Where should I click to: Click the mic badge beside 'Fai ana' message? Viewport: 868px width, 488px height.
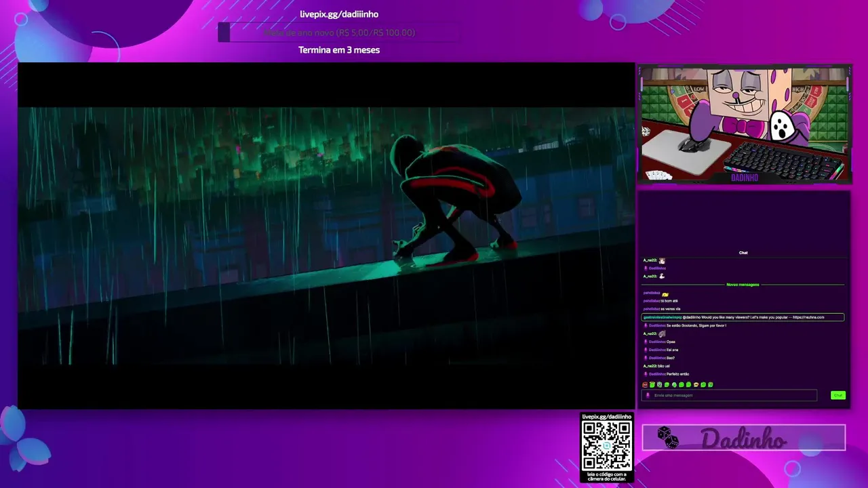[x=646, y=350]
